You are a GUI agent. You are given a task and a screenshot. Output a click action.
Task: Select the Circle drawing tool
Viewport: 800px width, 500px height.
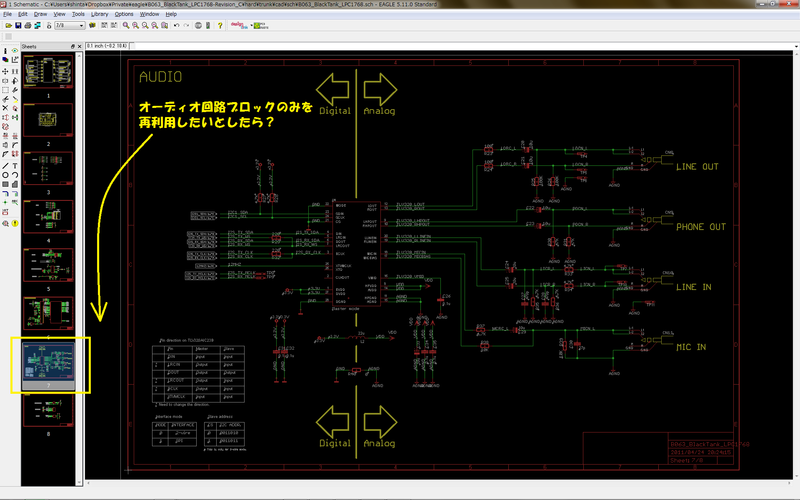(x=5, y=175)
